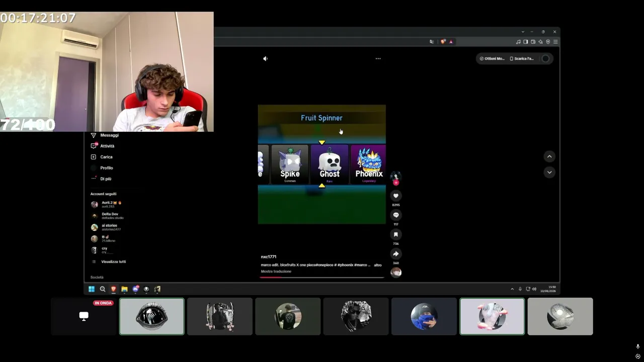Viewport: 644px width, 362px height.
Task: Go to the previous video
Action: pyautogui.click(x=549, y=156)
